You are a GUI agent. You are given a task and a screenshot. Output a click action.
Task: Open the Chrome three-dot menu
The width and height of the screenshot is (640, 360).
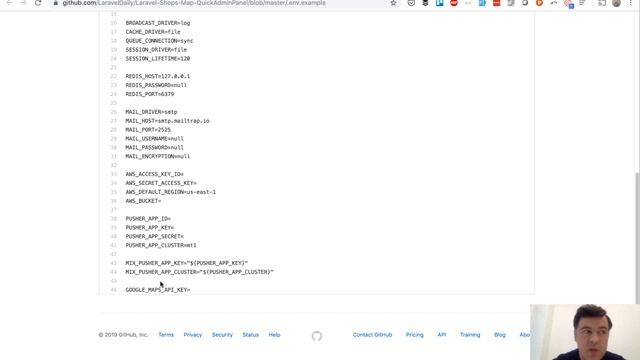631,3
